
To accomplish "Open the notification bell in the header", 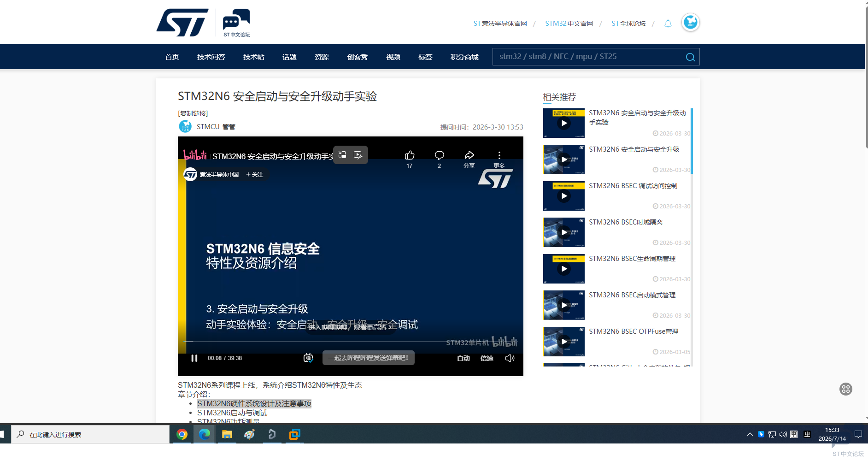I will pyautogui.click(x=668, y=24).
